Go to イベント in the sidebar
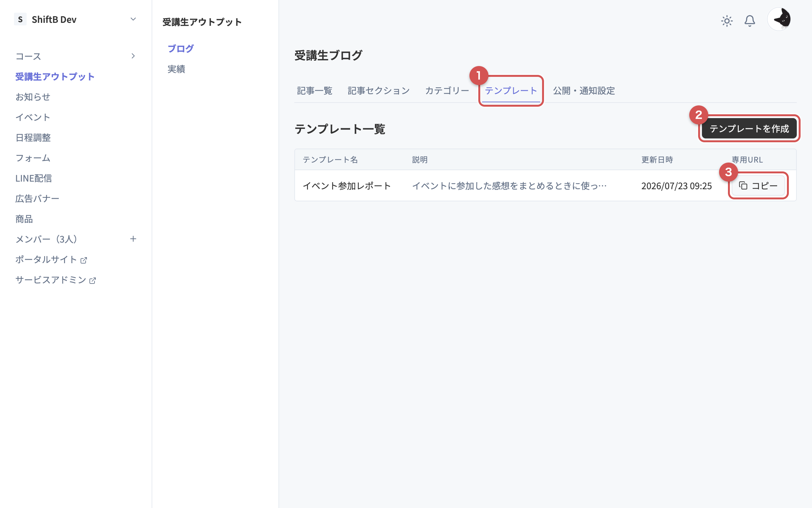The height and width of the screenshot is (508, 812). [33, 117]
